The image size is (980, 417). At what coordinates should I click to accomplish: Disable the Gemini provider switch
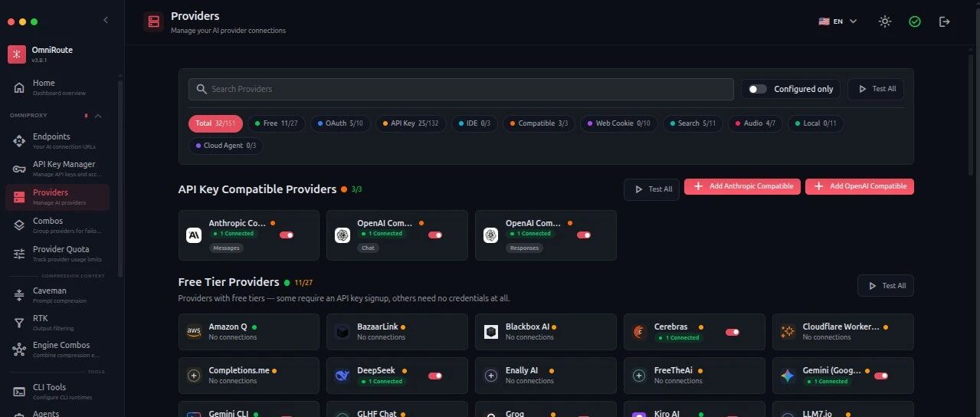[880, 376]
